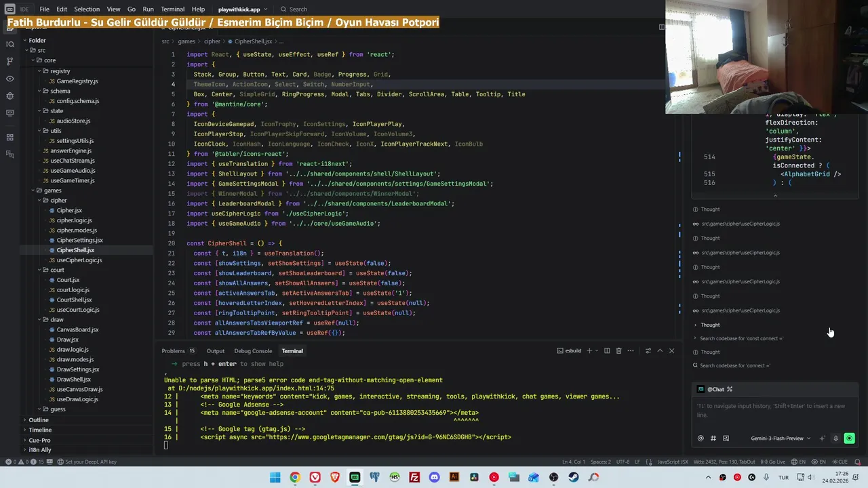868x488 pixels.
Task: Open CipherSettings.jsx in explorer
Action: tap(79, 240)
